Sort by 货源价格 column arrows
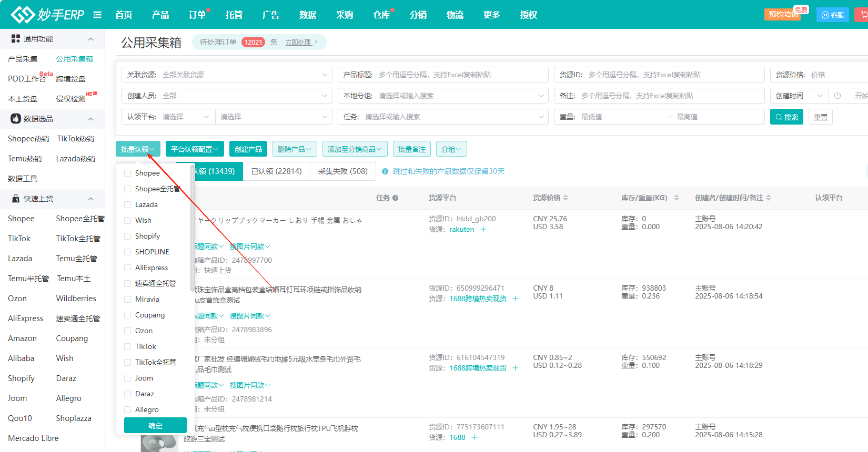Image resolution: width=868 pixels, height=452 pixels. pos(566,198)
